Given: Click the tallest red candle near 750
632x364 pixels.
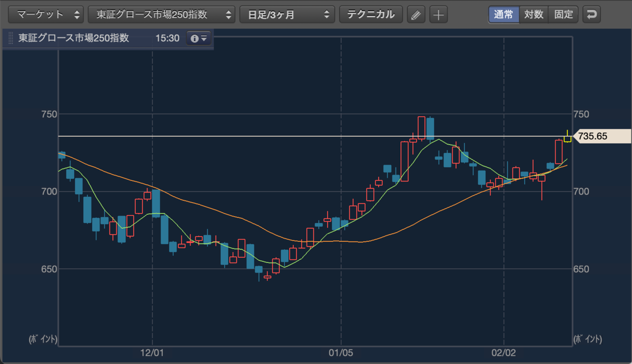Looking at the screenshot, I should click(421, 128).
